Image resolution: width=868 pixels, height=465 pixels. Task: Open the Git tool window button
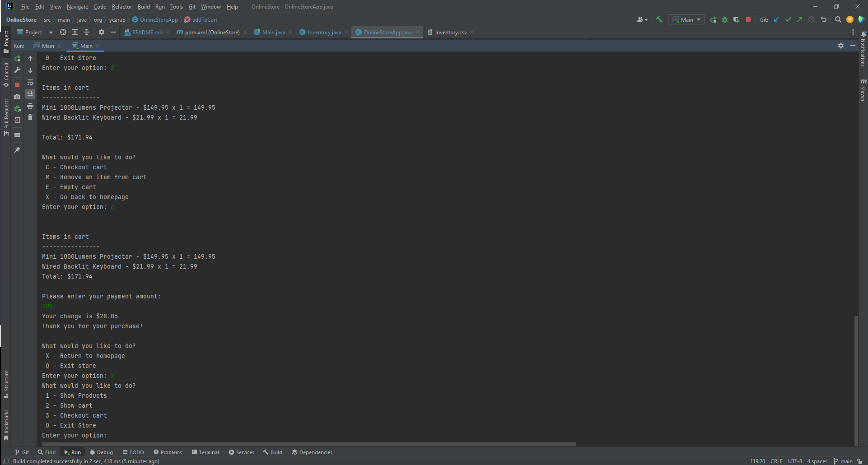(x=22, y=452)
